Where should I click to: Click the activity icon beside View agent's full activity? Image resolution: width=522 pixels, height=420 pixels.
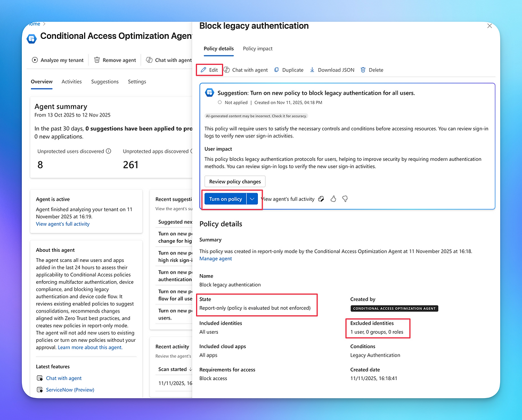point(321,199)
